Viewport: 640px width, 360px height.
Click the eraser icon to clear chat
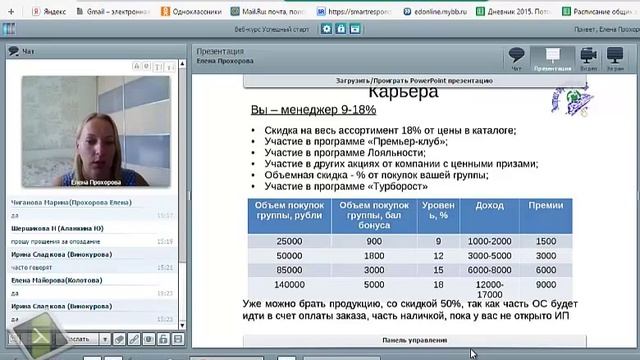click(x=119, y=339)
